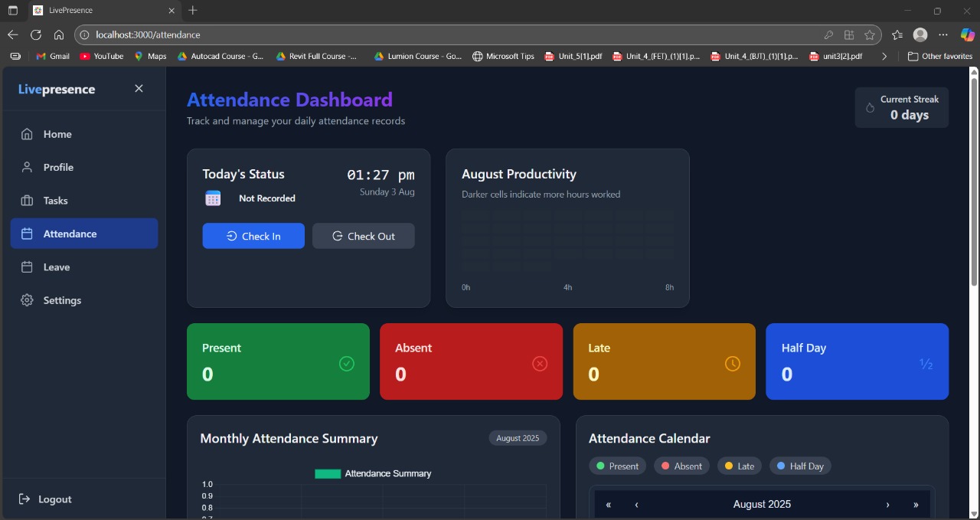Image resolution: width=980 pixels, height=520 pixels.
Task: Click the August 2025 badge
Action: 518,438
